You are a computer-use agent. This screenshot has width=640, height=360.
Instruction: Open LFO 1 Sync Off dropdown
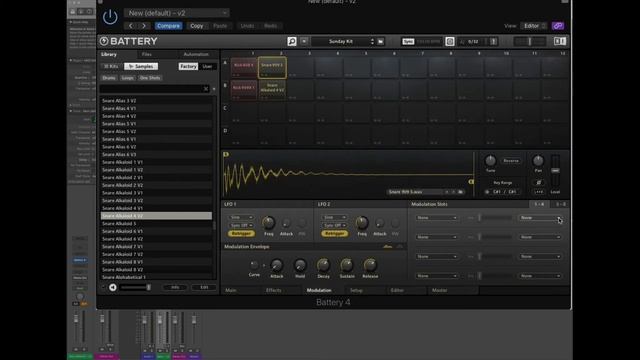241,225
